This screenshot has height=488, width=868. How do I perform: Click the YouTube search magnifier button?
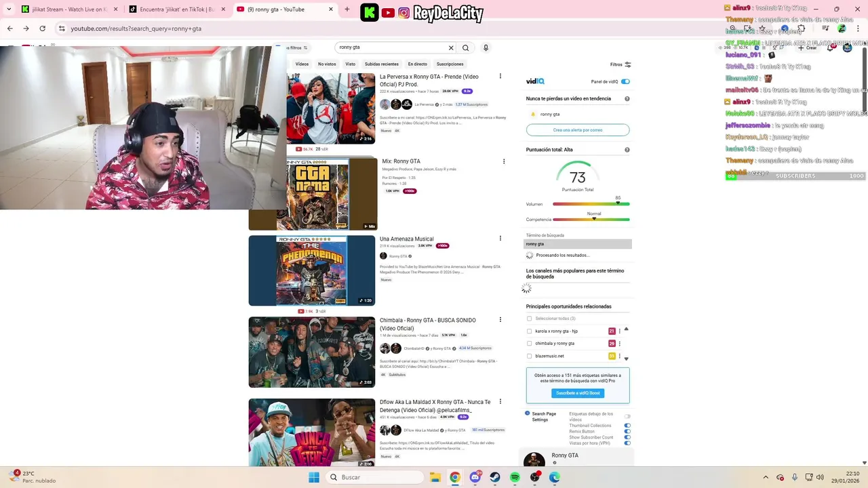465,48
